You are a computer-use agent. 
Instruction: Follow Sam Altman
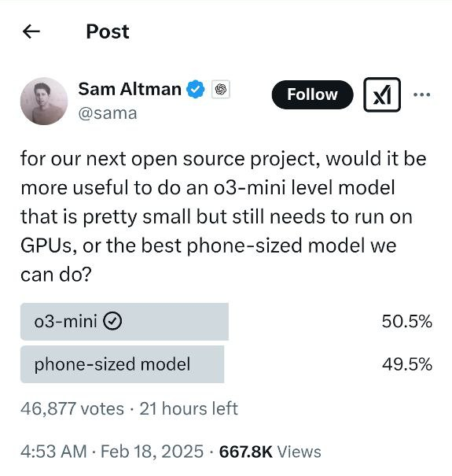click(x=312, y=94)
